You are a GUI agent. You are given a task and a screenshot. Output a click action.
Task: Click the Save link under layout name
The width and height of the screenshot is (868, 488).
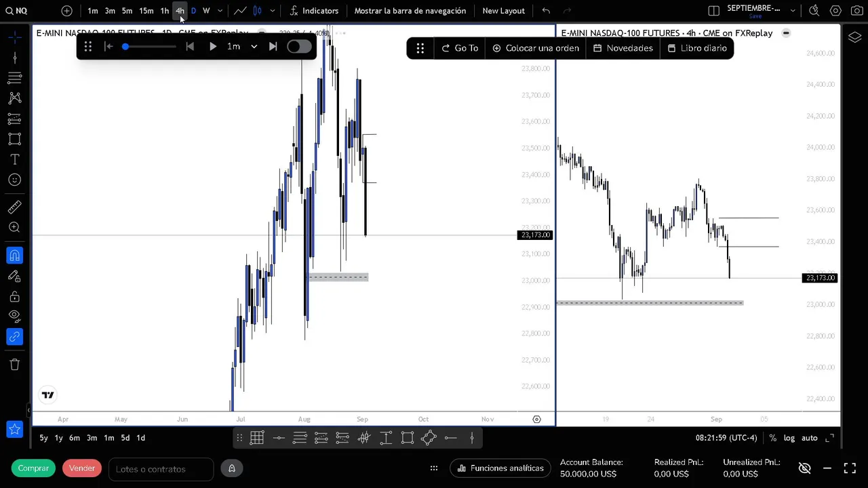tap(755, 16)
